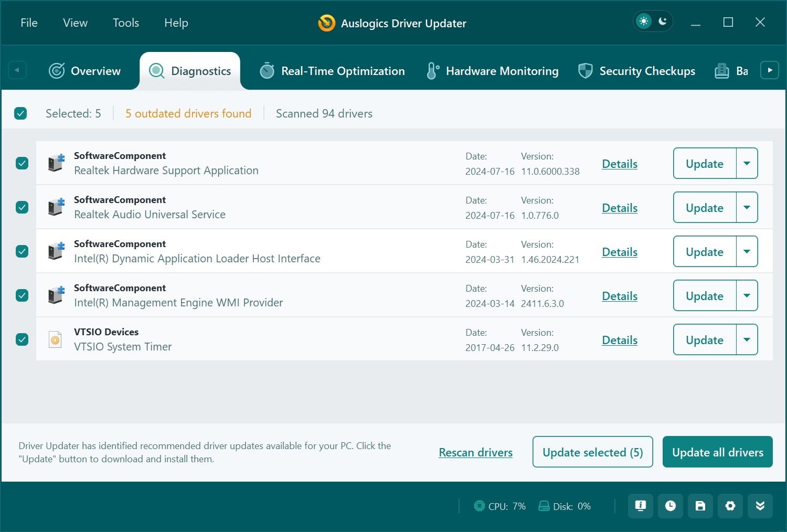Image resolution: width=787 pixels, height=532 pixels.
Task: Open the Tools menu
Action: click(126, 23)
